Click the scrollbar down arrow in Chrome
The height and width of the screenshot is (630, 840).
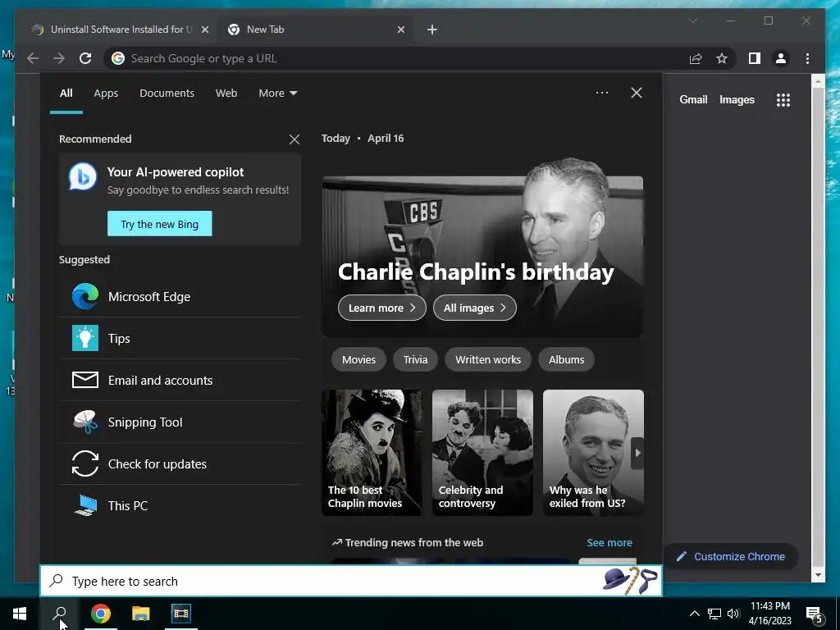coord(818,575)
